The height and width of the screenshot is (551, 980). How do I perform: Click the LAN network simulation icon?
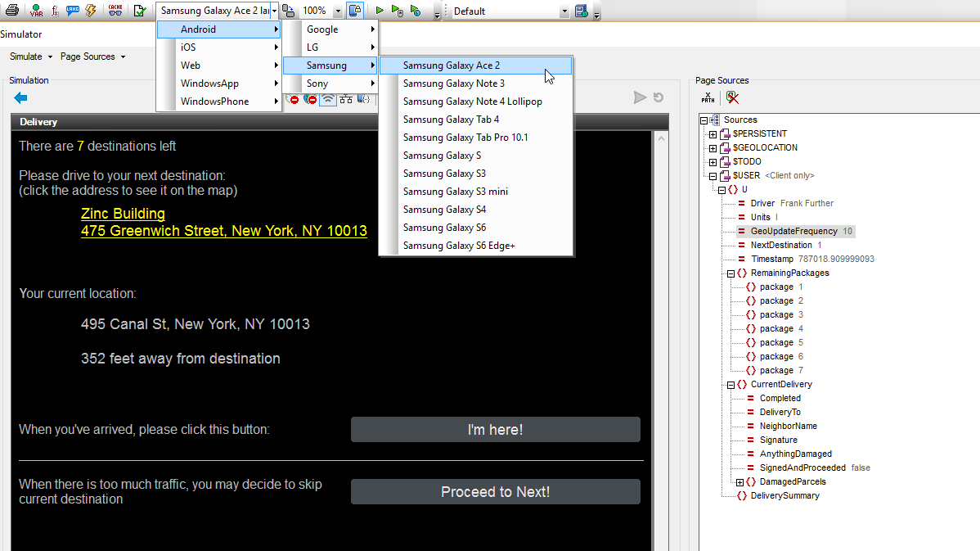point(346,99)
